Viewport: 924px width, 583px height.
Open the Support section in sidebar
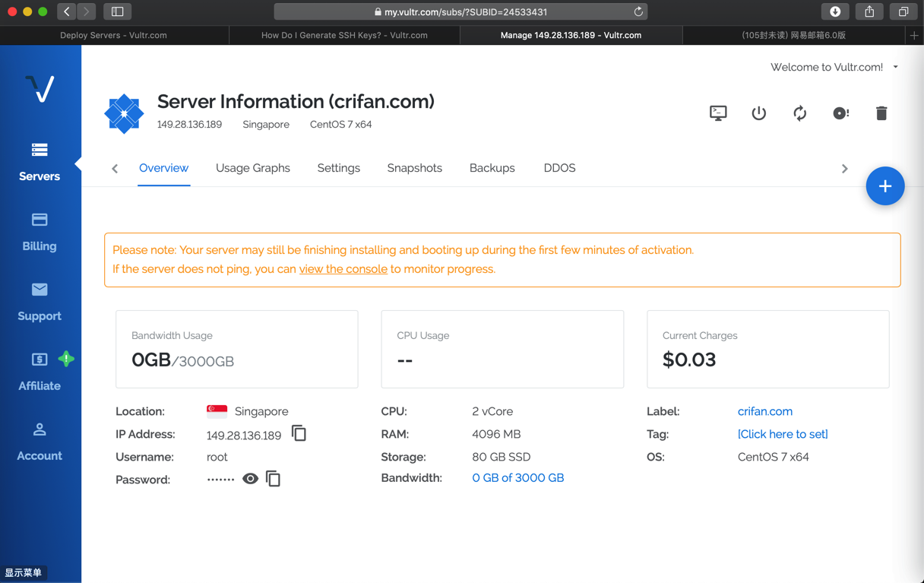(x=40, y=302)
